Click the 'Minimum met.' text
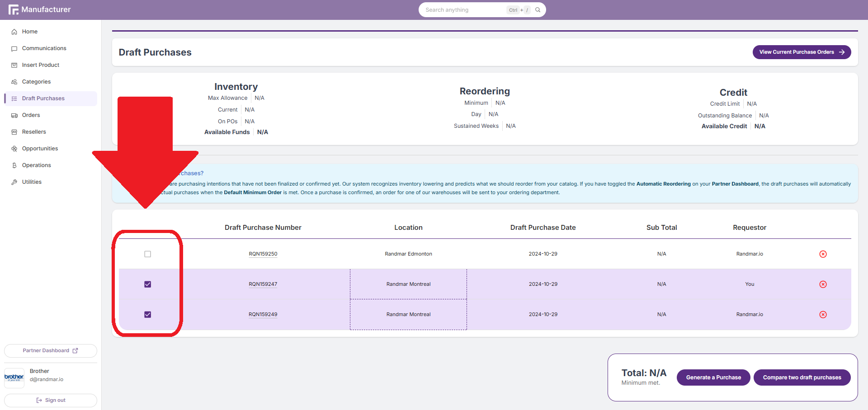868x410 pixels. click(641, 383)
